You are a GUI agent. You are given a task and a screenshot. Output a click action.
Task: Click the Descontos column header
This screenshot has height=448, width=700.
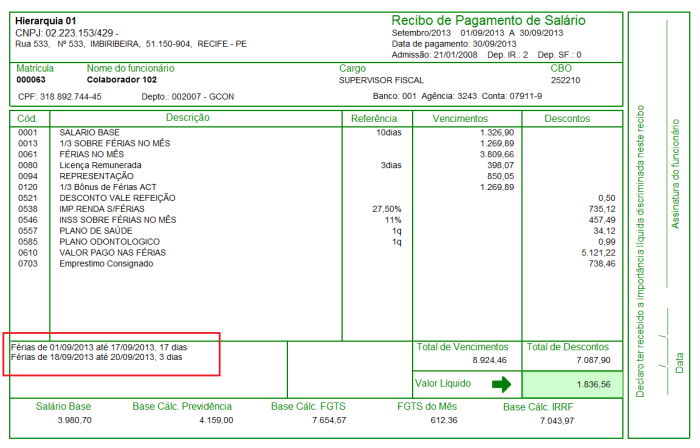pyautogui.click(x=567, y=118)
